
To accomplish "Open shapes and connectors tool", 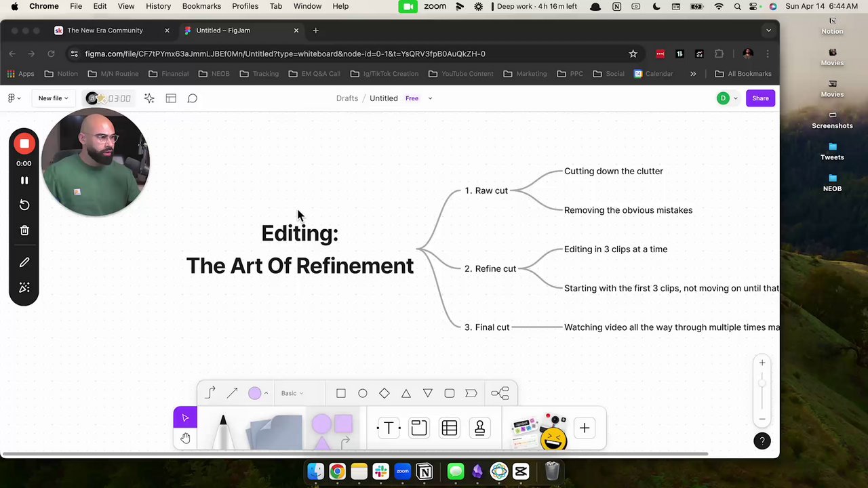I will [332, 431].
